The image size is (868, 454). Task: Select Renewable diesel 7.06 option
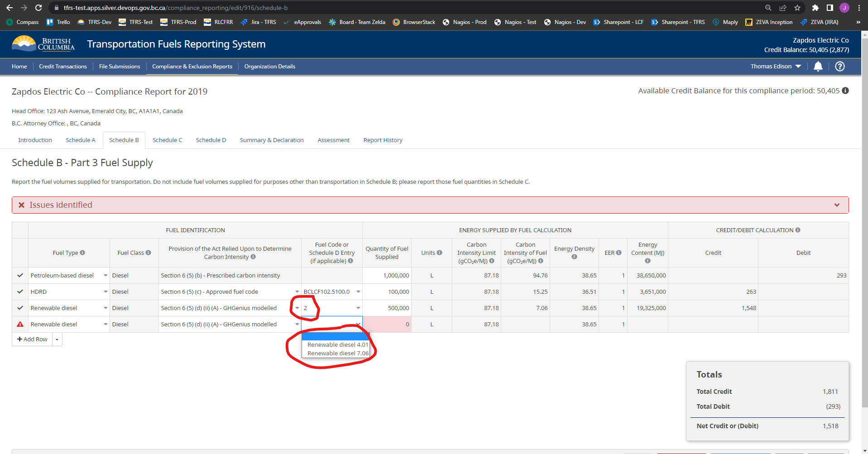pos(336,353)
